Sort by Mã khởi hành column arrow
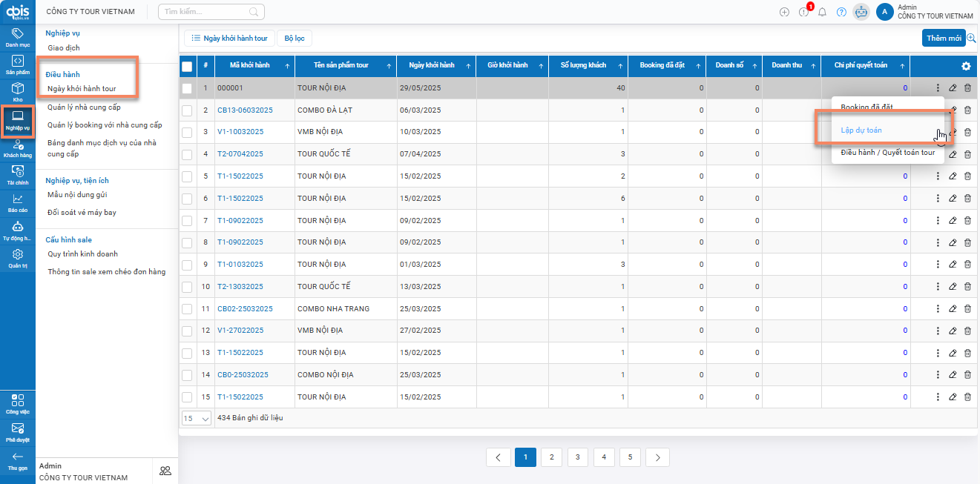The width and height of the screenshot is (980, 484). click(x=287, y=66)
